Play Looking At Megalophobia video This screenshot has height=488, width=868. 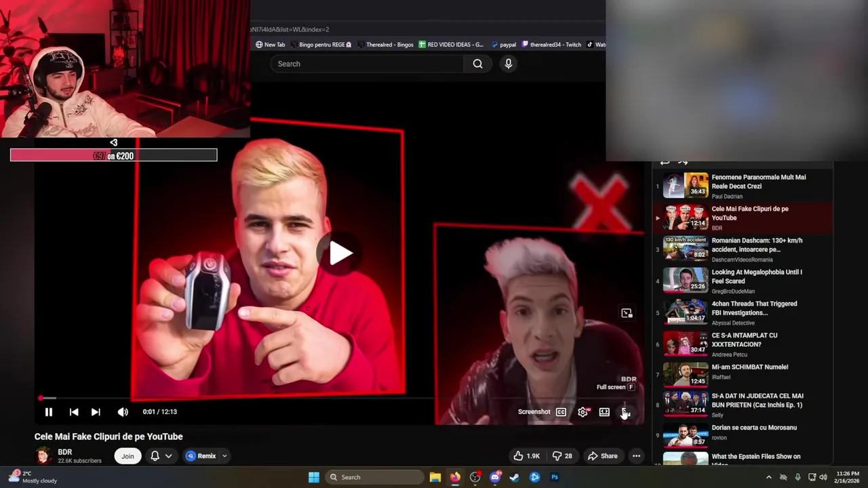point(743,281)
